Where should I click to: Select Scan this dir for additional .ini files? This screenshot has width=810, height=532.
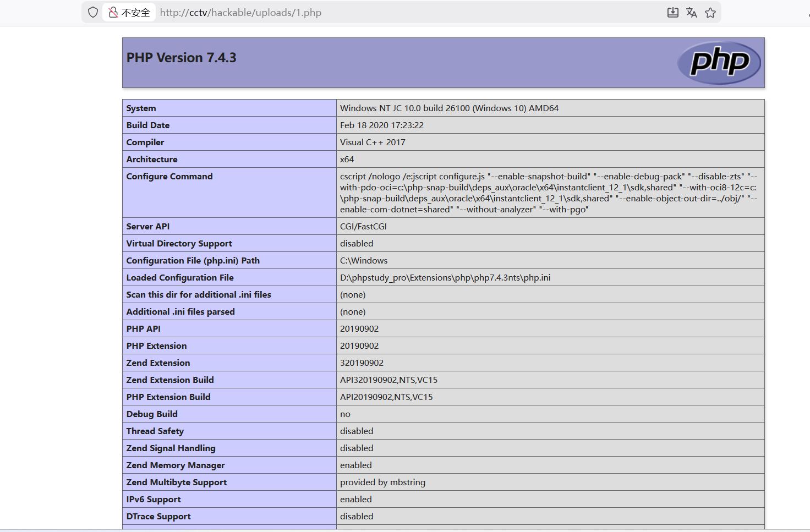click(199, 295)
